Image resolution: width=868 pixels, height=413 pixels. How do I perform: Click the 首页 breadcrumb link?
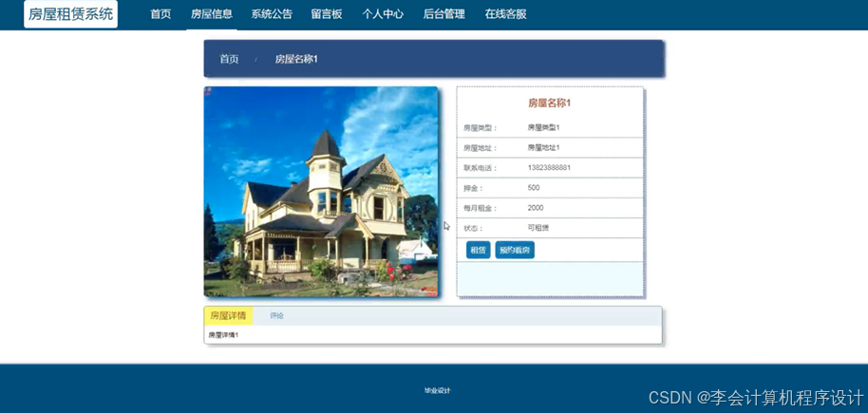pyautogui.click(x=229, y=59)
